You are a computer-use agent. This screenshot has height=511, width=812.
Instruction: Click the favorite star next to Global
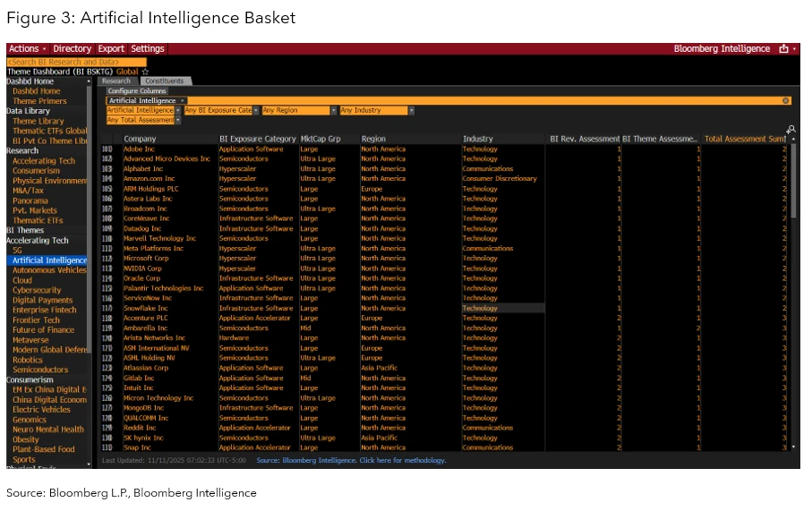point(145,72)
